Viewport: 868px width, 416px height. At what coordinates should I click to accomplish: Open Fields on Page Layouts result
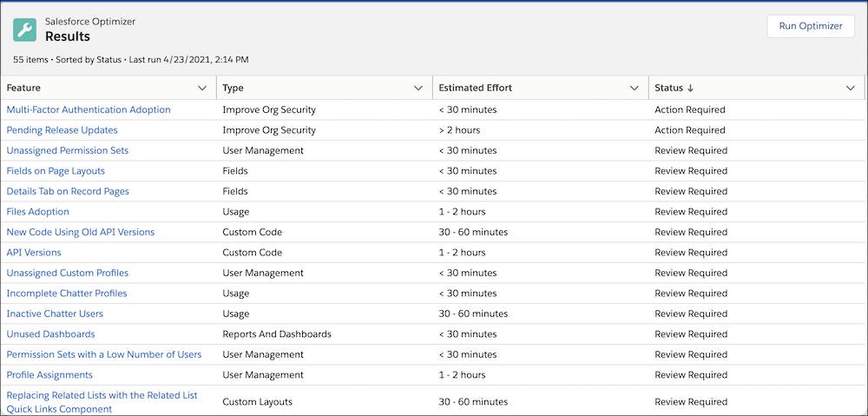tap(56, 171)
